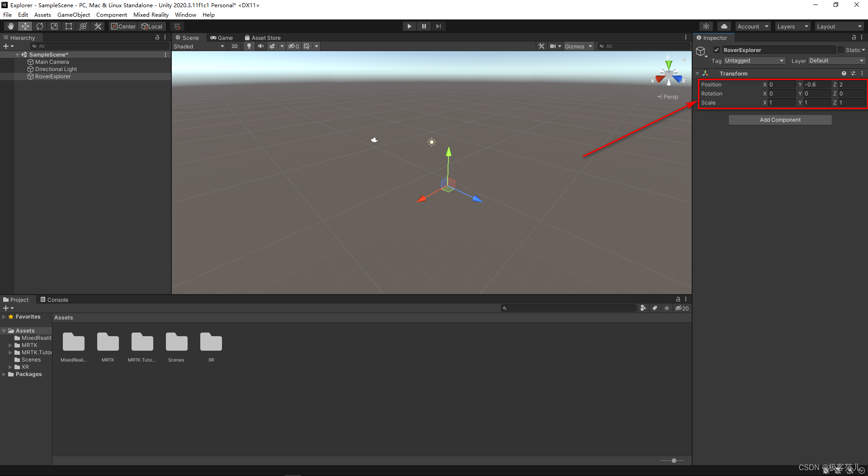
Task: Toggle hidden objects visibility count
Action: tap(294, 46)
